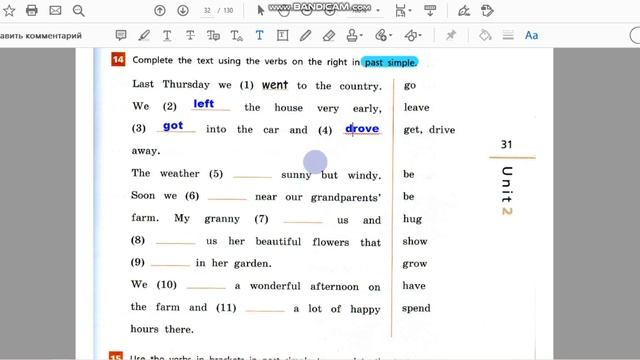This screenshot has width=640, height=360.
Task: Click the page number field showing 32
Action: pos(207,11)
